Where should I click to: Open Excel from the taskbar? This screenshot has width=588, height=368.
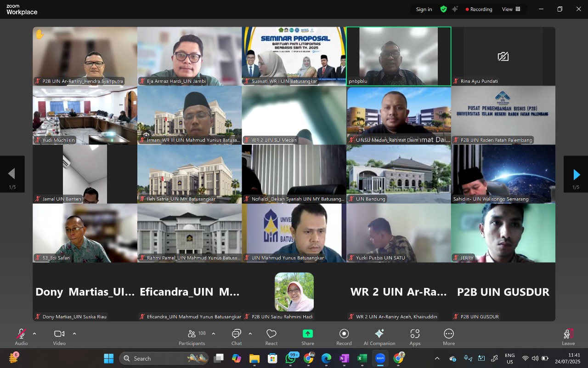pyautogui.click(x=362, y=358)
